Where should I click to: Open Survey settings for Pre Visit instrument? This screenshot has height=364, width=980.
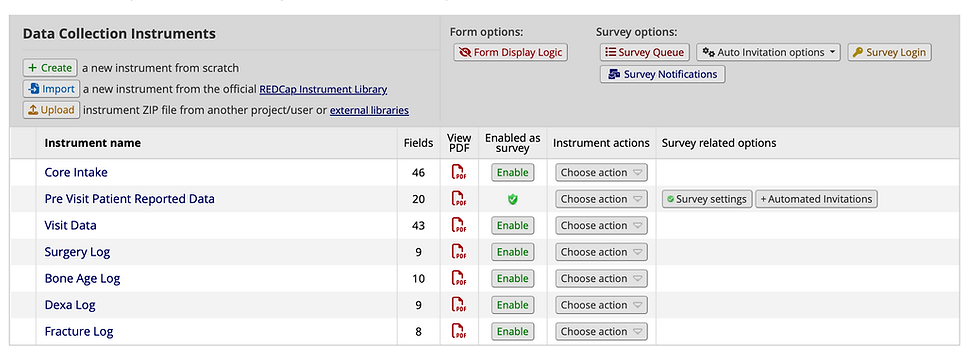click(707, 199)
